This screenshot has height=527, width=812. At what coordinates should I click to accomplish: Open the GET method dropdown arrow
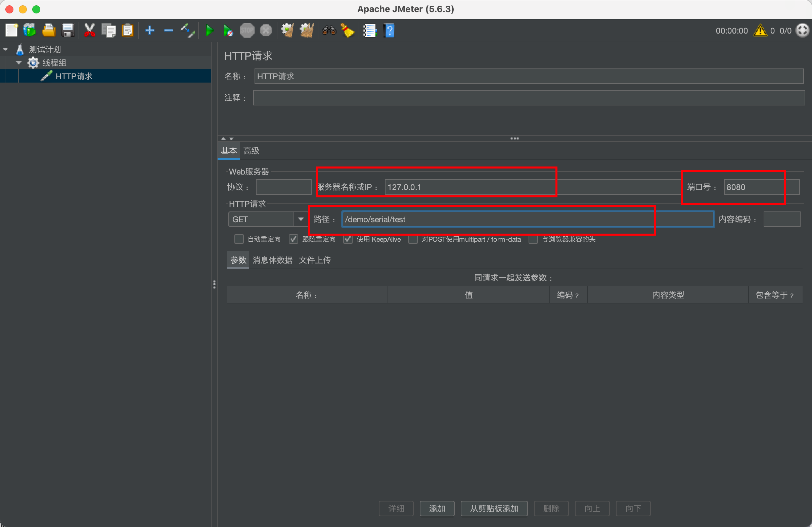click(x=301, y=219)
